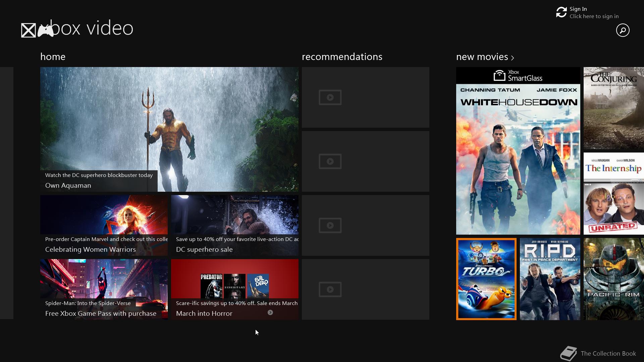This screenshot has width=644, height=362.
Task: Click here to sign in link
Action: click(x=594, y=16)
